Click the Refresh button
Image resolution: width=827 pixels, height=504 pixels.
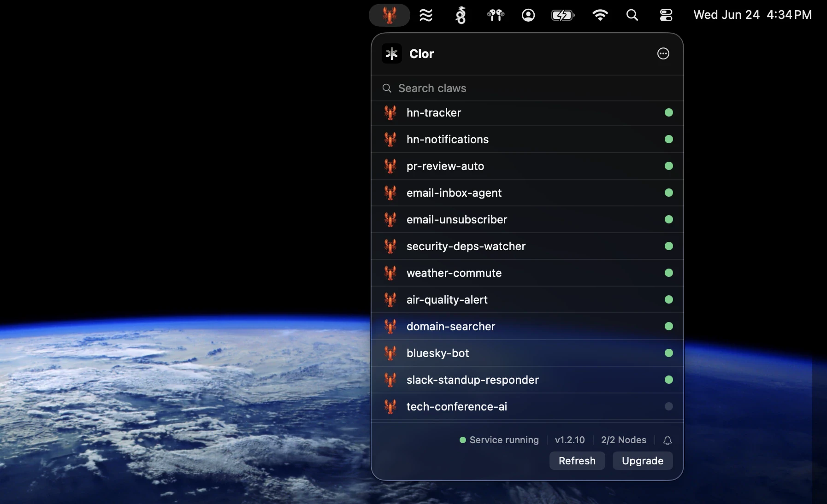coord(577,461)
